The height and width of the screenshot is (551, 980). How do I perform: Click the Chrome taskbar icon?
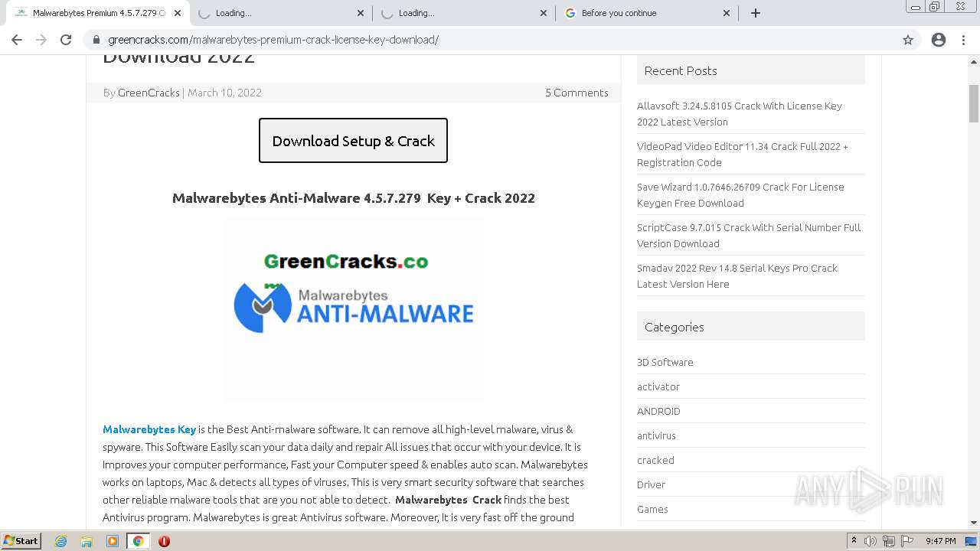pos(139,541)
